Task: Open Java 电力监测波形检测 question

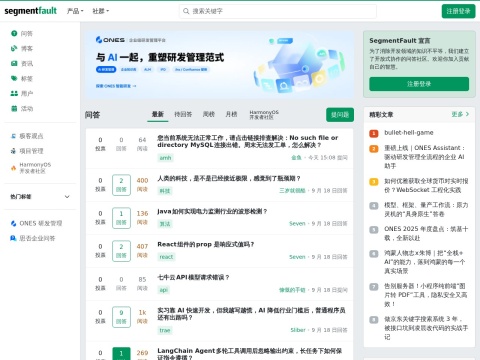Action: click(212, 211)
